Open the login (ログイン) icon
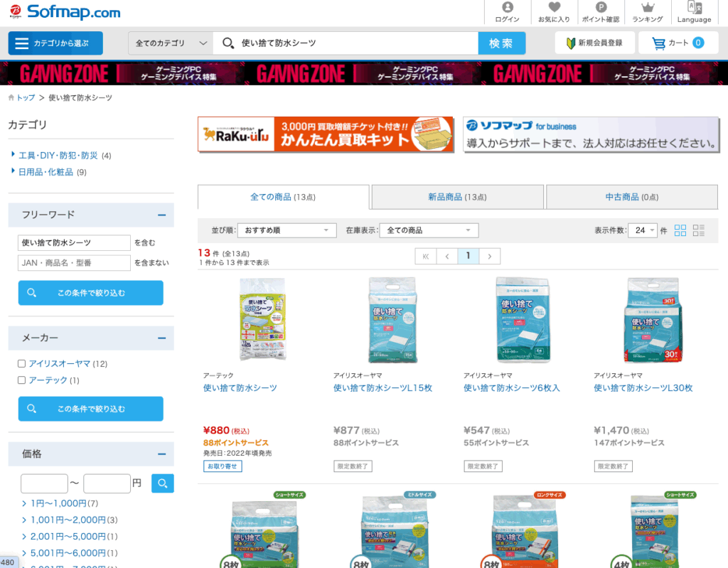 [508, 12]
